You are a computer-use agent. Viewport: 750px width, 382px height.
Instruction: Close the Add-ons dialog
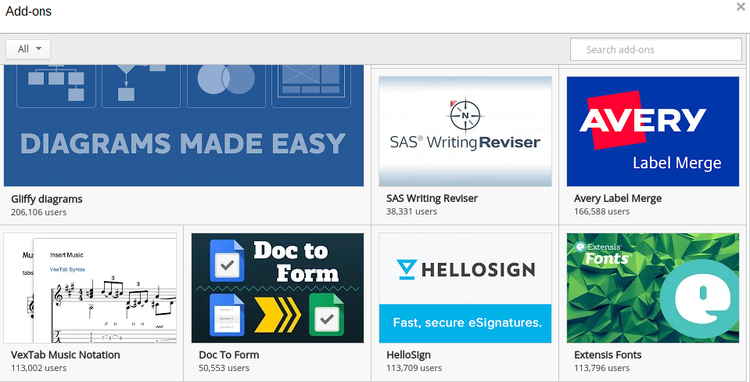(741, 7)
